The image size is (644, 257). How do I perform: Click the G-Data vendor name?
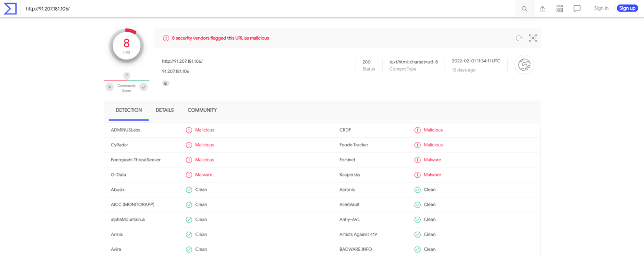pos(118,175)
